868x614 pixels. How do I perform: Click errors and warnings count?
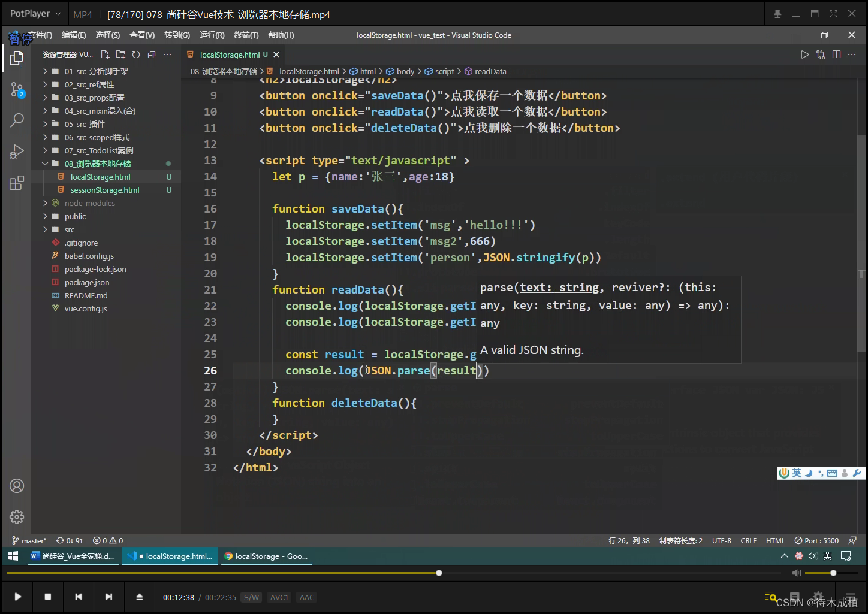[108, 540]
